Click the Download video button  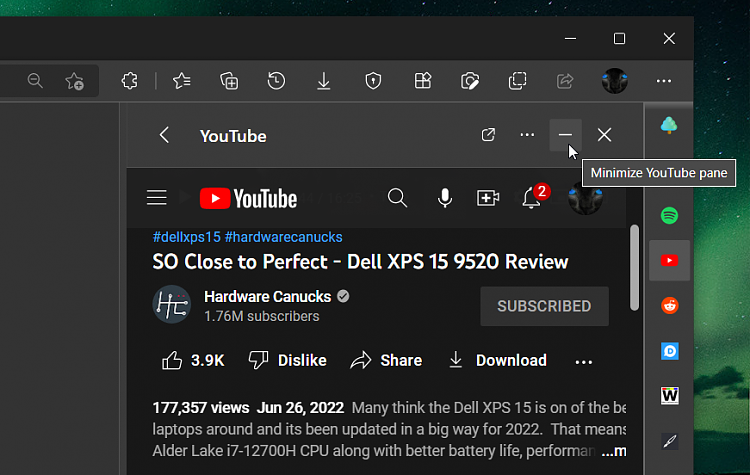pyautogui.click(x=497, y=360)
